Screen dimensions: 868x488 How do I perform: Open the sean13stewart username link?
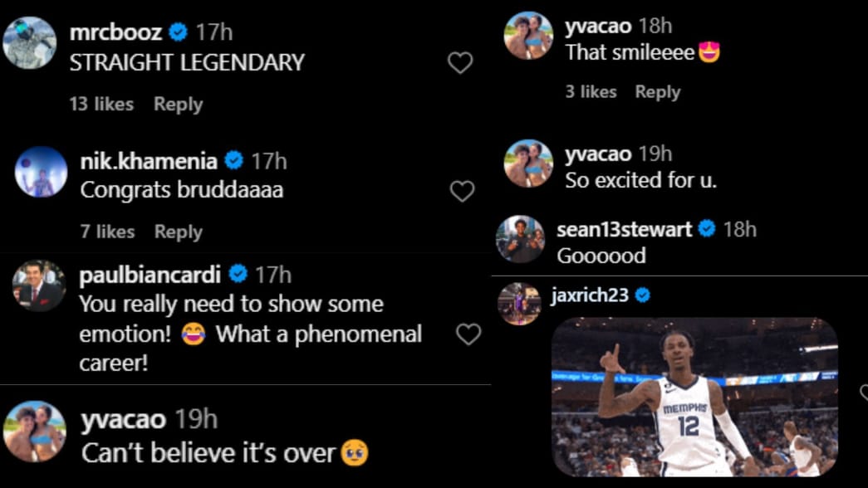pos(624,229)
